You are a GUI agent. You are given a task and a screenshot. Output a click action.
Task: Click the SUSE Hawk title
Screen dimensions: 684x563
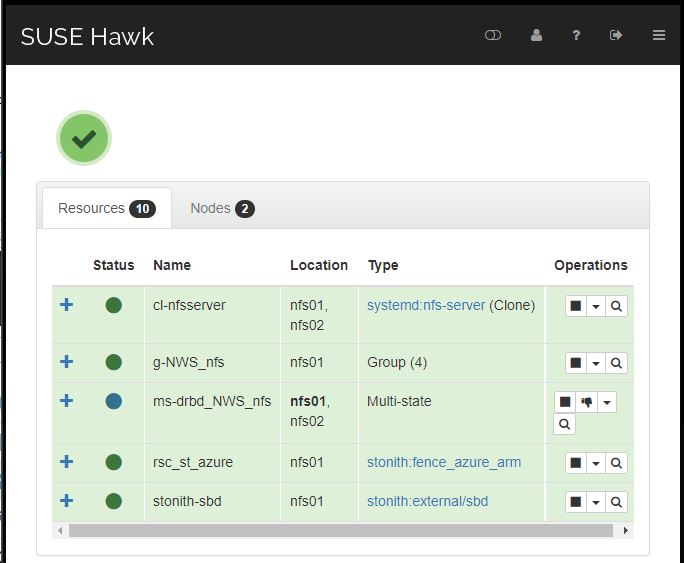pyautogui.click(x=87, y=37)
